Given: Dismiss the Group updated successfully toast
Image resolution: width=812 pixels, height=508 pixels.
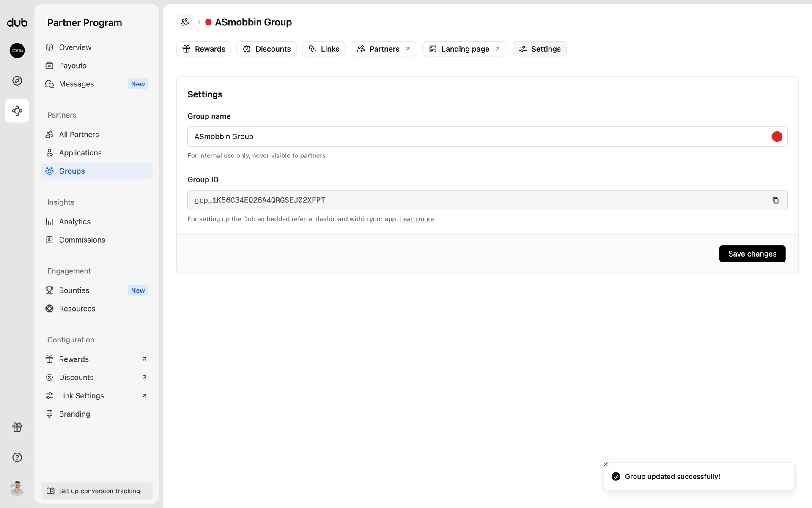Looking at the screenshot, I should [606, 464].
